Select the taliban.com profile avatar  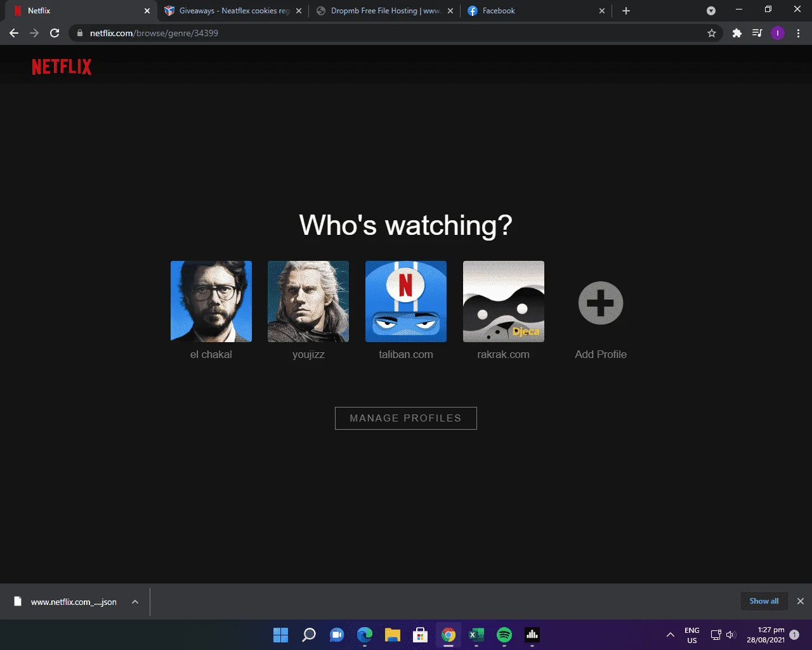[x=406, y=302]
